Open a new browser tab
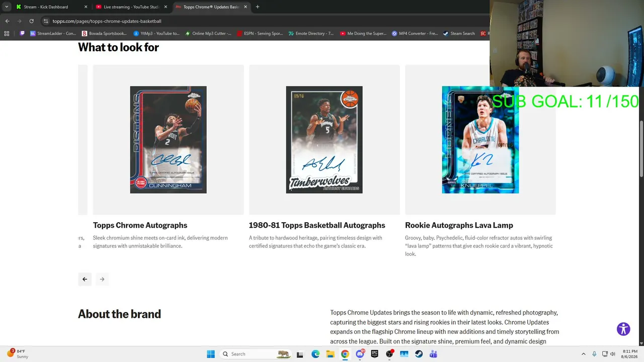The image size is (644, 362). [x=258, y=7]
